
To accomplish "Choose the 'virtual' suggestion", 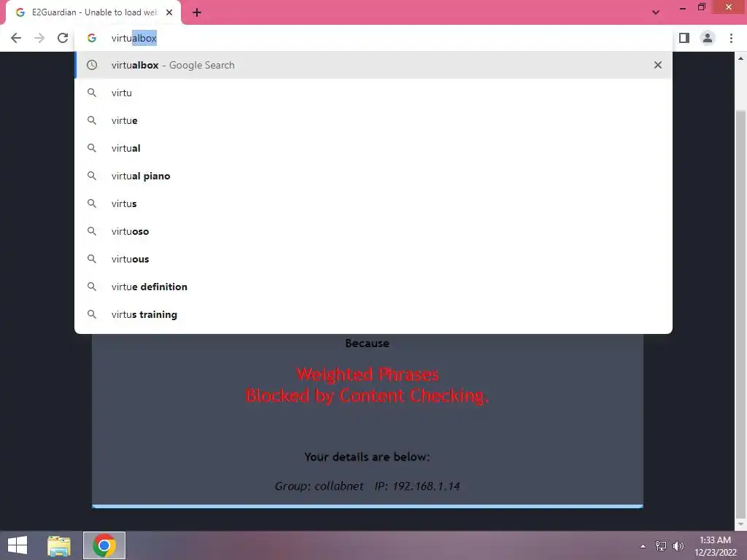I will [373, 148].
